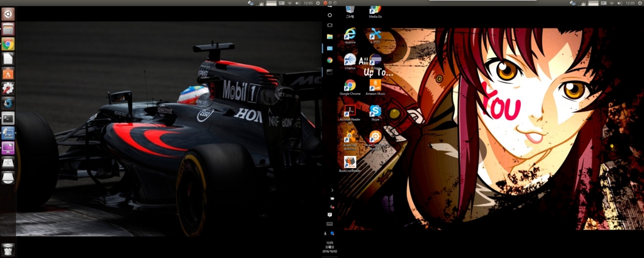Screen dimensions: 644x258
Task: Open Task View on the Windows taskbar
Action: (330, 25)
